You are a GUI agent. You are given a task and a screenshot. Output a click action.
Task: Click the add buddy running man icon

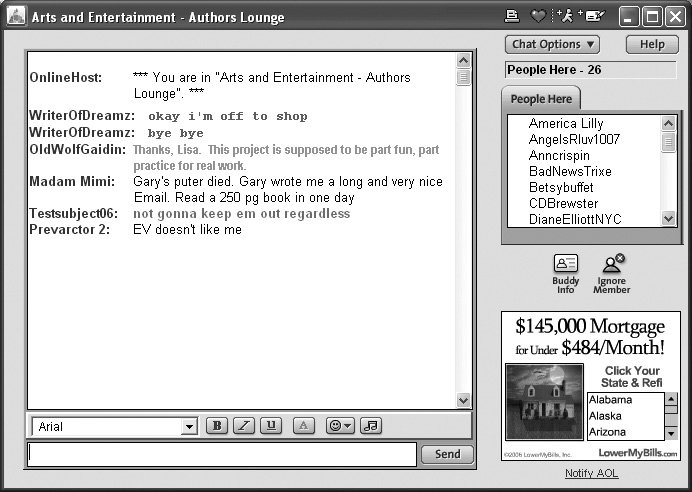pyautogui.click(x=565, y=16)
